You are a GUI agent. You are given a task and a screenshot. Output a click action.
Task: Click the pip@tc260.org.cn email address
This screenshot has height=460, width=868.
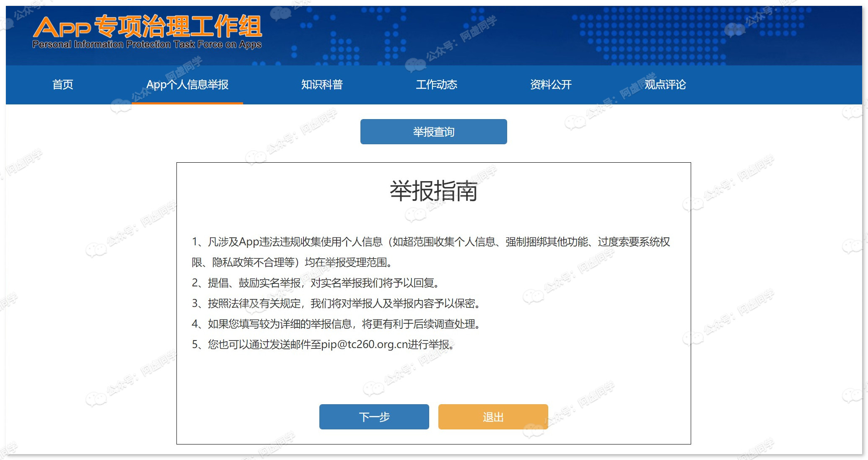[x=364, y=345]
